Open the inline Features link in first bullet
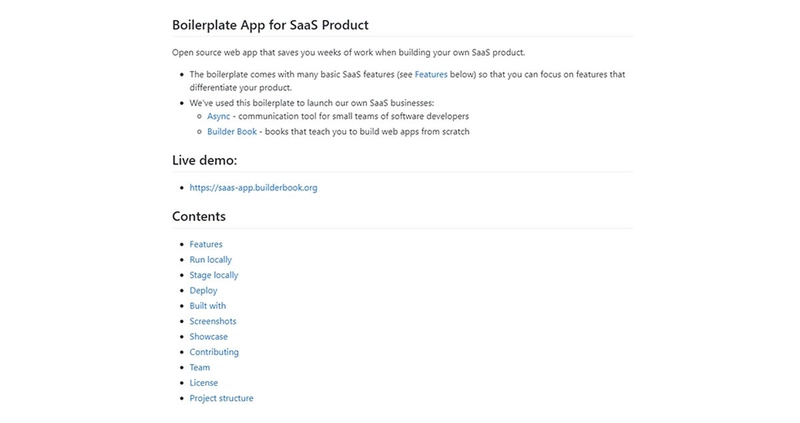Screen dimensions: 800x423 [431, 74]
